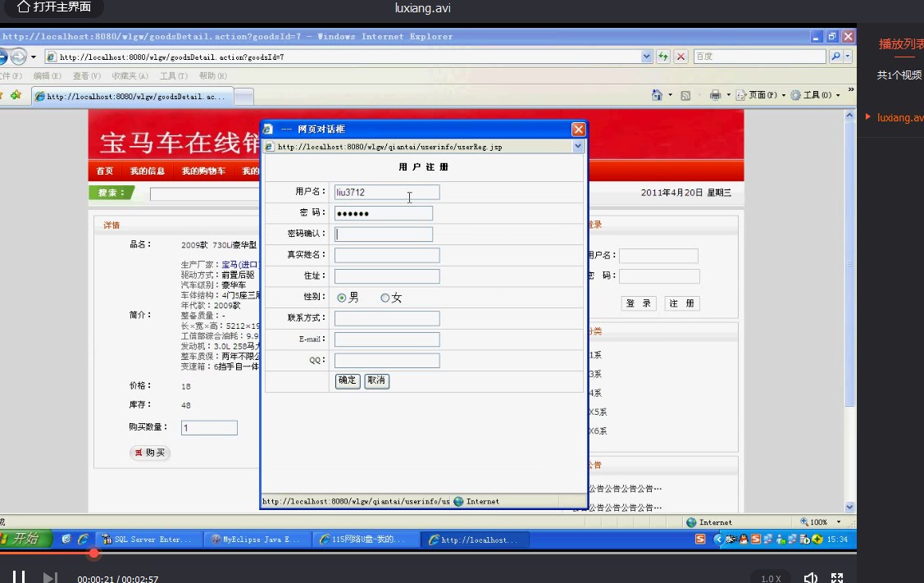The height and width of the screenshot is (583, 924).
Task: Open the IE recent pages dropdown
Action: (34, 57)
